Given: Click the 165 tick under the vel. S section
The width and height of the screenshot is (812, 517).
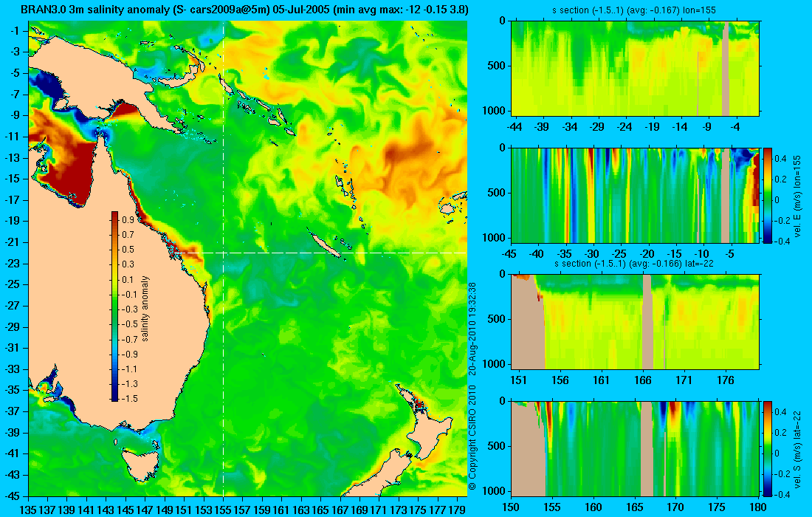Looking at the screenshot, I should pyautogui.click(x=634, y=507).
